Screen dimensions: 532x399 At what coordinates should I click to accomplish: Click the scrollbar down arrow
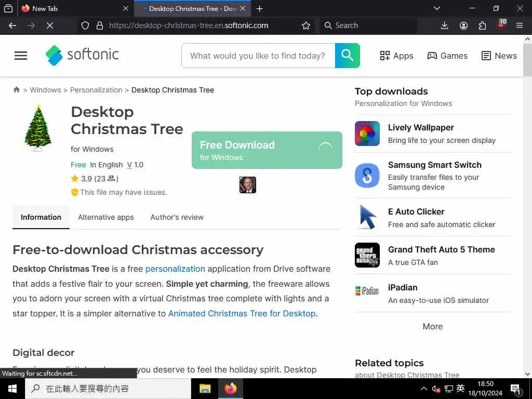(x=527, y=374)
